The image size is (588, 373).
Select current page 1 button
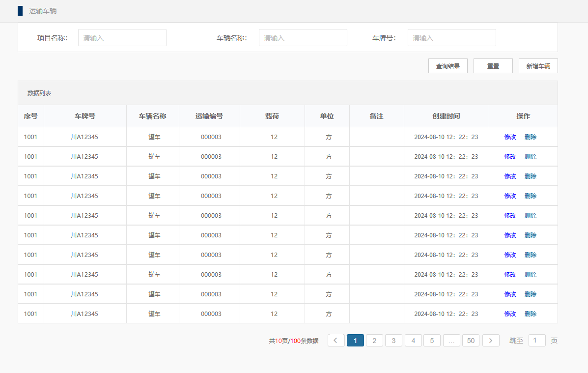click(355, 341)
